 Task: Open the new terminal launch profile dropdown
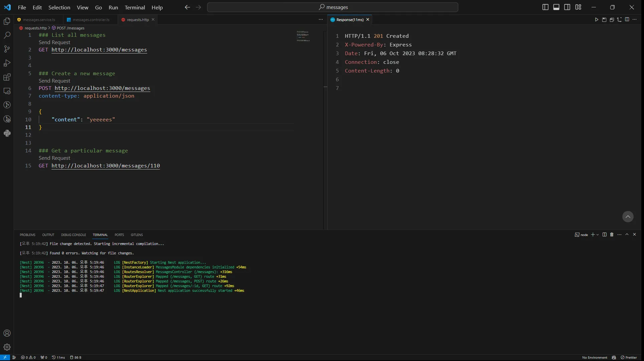click(598, 235)
